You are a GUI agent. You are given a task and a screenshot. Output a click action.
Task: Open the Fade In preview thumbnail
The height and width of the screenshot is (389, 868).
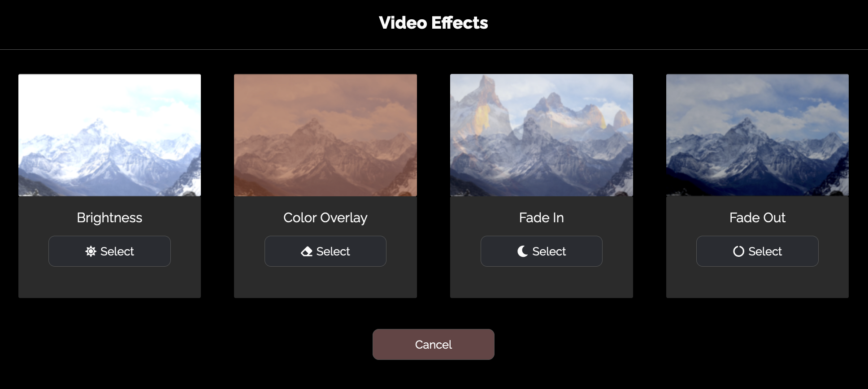point(542,135)
